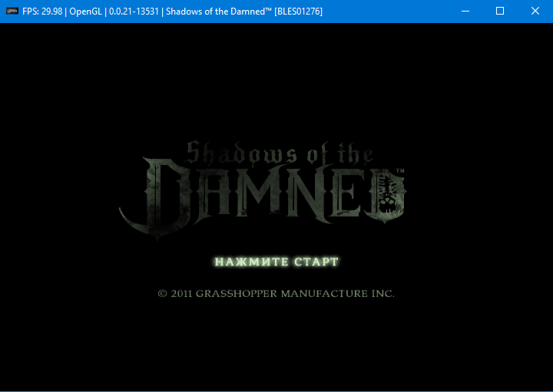Click the © symbol in the copyright line
This screenshot has width=553, height=392.
tap(162, 293)
